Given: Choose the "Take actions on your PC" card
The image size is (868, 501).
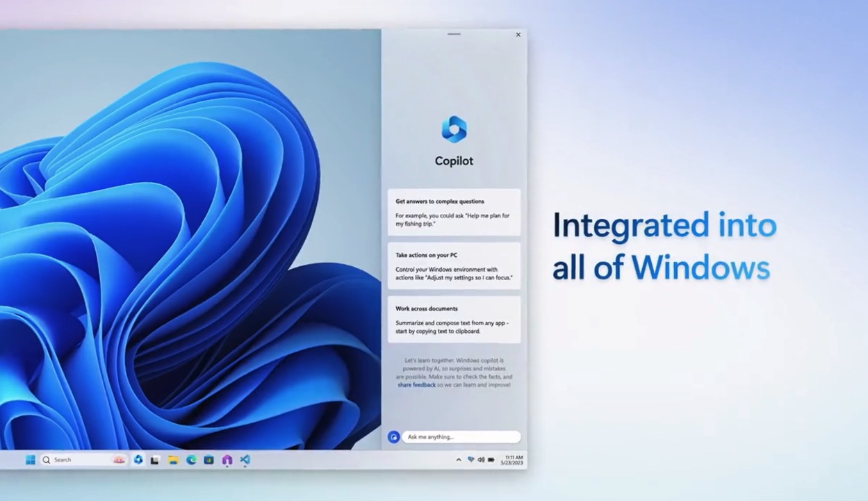Looking at the screenshot, I should pyautogui.click(x=454, y=265).
